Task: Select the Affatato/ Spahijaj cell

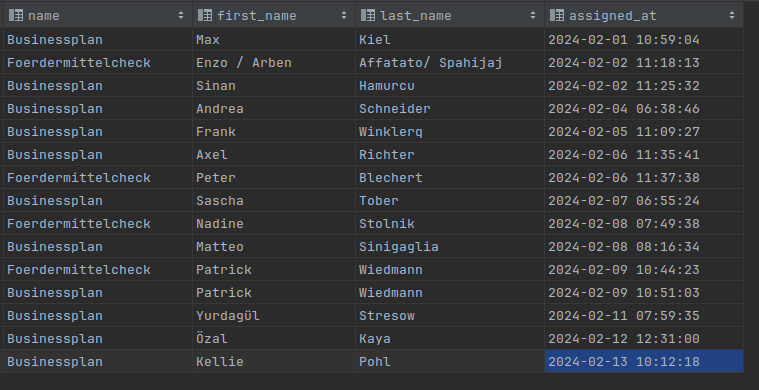Action: pos(450,63)
